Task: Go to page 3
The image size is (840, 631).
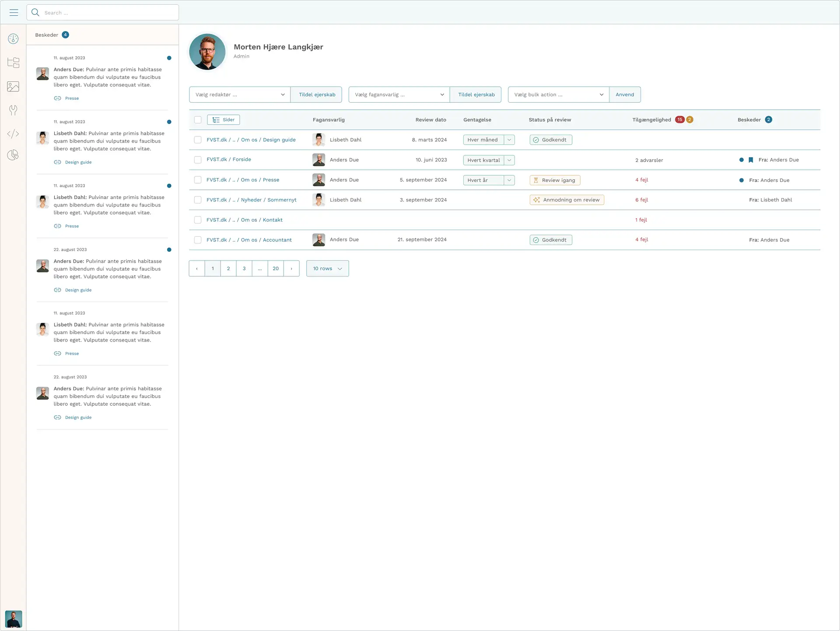Action: tap(244, 268)
